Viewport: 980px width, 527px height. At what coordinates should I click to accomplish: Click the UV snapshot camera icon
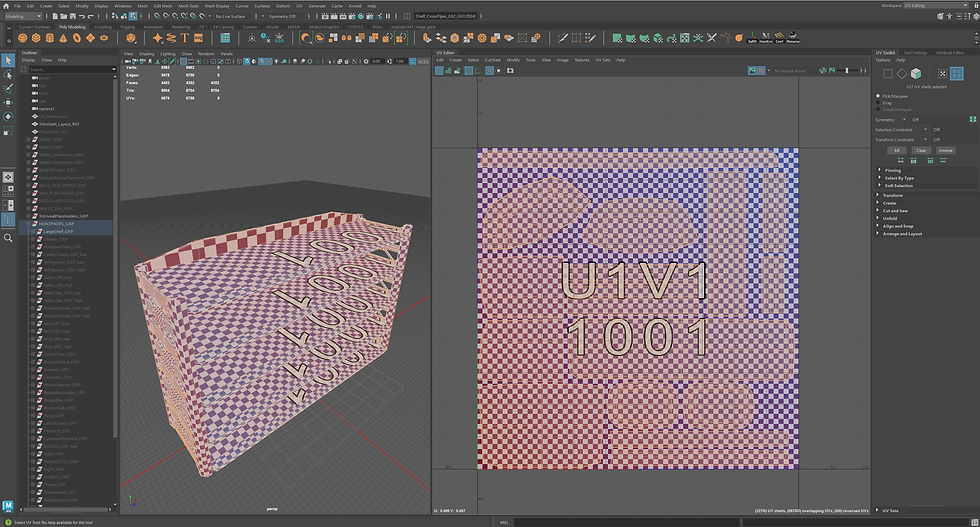tap(510, 71)
